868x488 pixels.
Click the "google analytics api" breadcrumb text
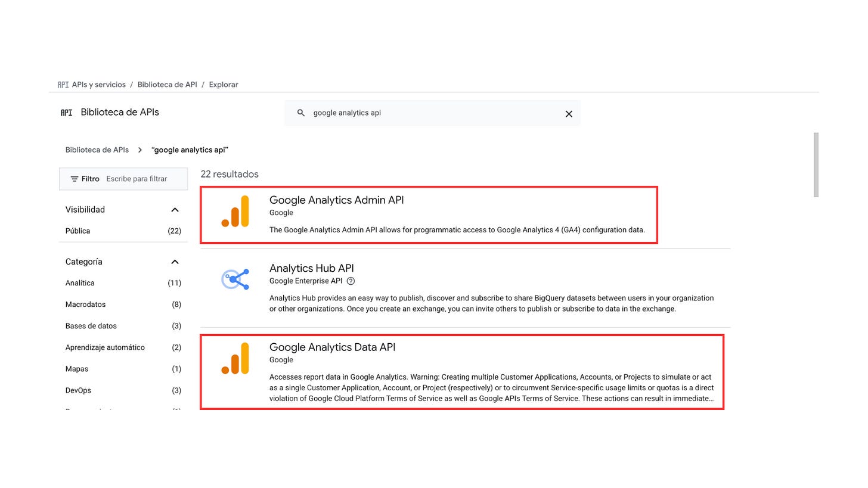tap(190, 150)
